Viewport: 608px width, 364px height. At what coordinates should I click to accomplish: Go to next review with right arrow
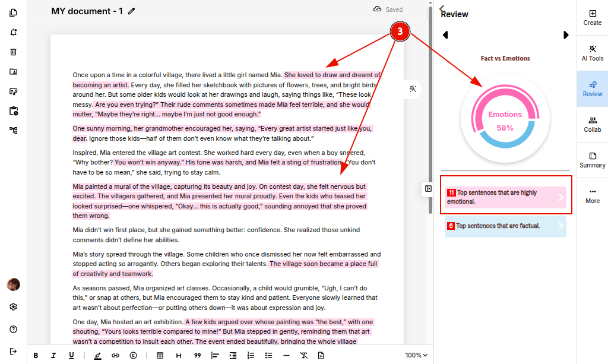tap(566, 35)
